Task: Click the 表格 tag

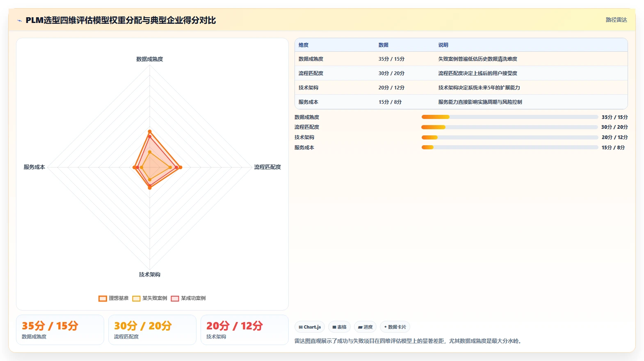Action: pos(339,327)
